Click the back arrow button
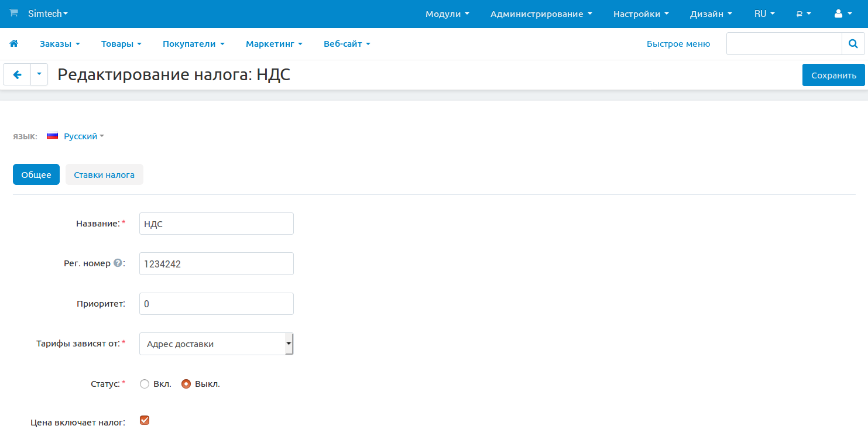This screenshot has height=436, width=868. point(17,75)
